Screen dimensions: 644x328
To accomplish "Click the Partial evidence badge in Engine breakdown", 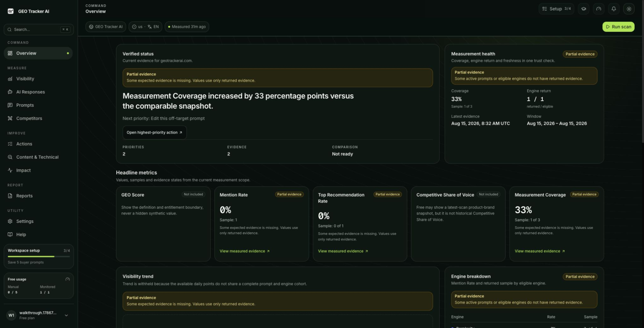I will [x=580, y=277].
